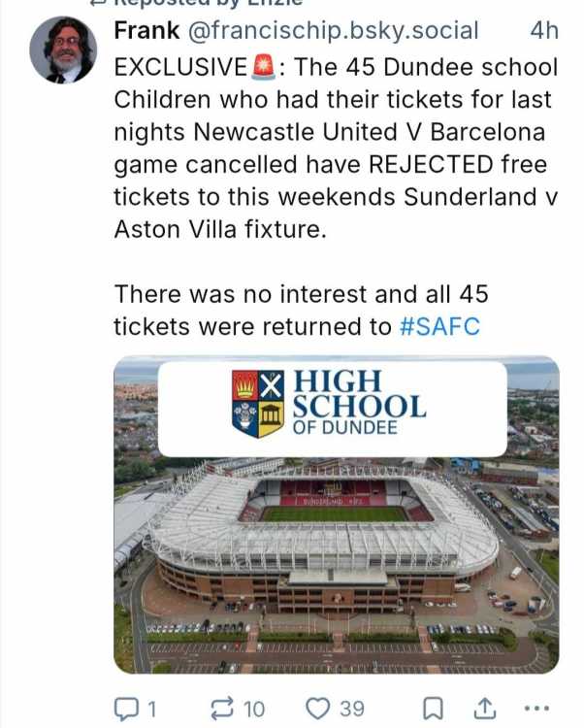Bookmark Frank's post
This screenshot has height=728, width=584.
tap(437, 709)
